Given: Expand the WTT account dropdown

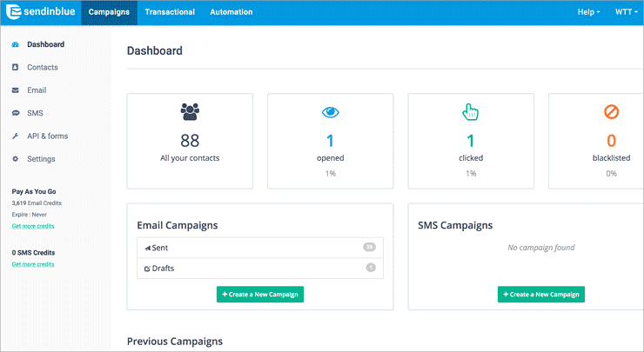Looking at the screenshot, I should pos(626,12).
